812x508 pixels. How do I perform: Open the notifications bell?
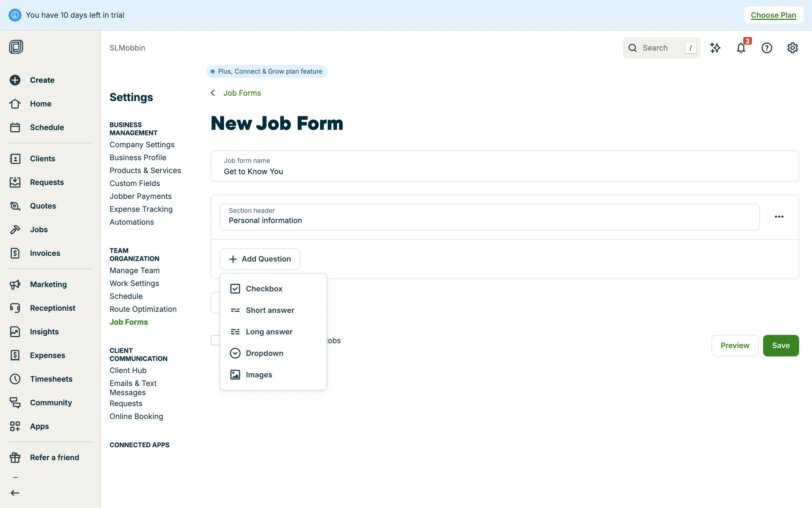[741, 48]
